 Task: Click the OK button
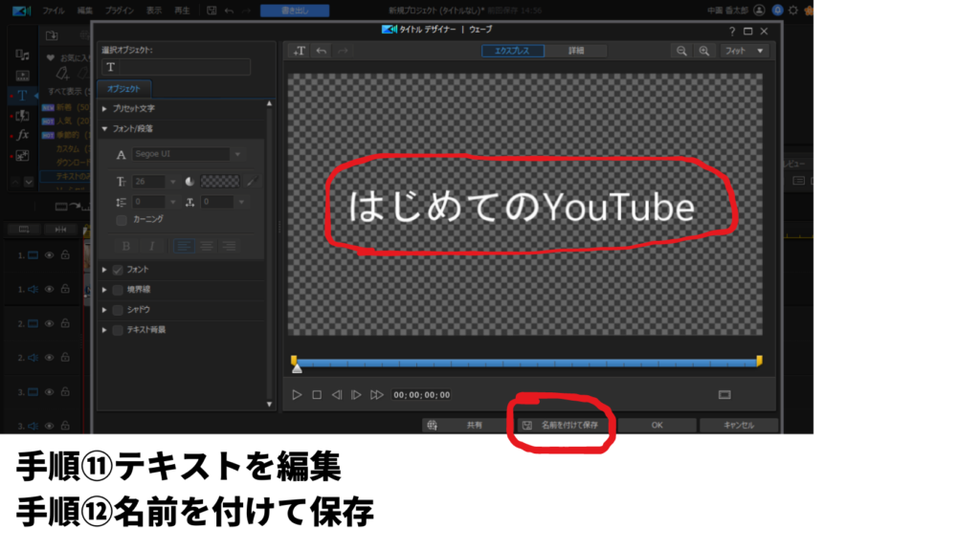[657, 426]
